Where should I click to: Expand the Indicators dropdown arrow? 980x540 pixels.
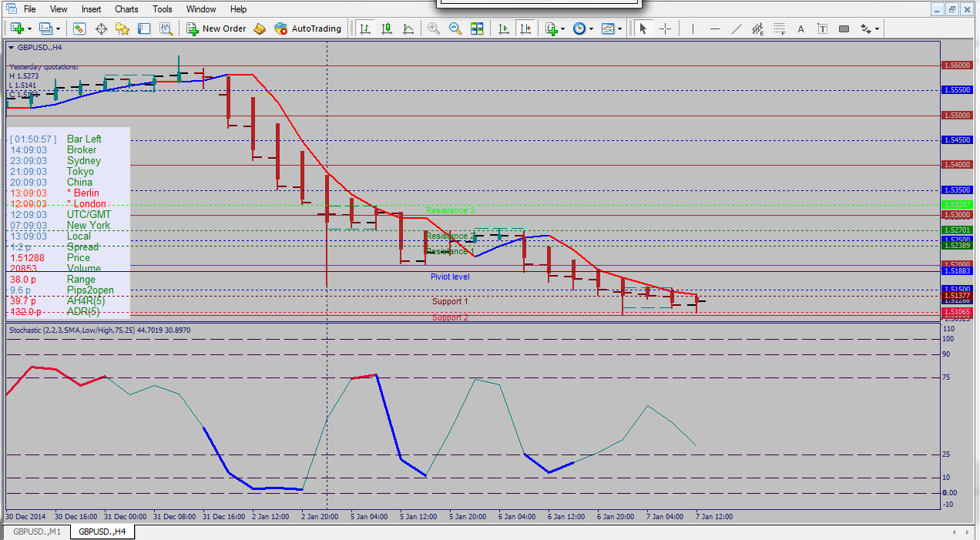pyautogui.click(x=563, y=29)
